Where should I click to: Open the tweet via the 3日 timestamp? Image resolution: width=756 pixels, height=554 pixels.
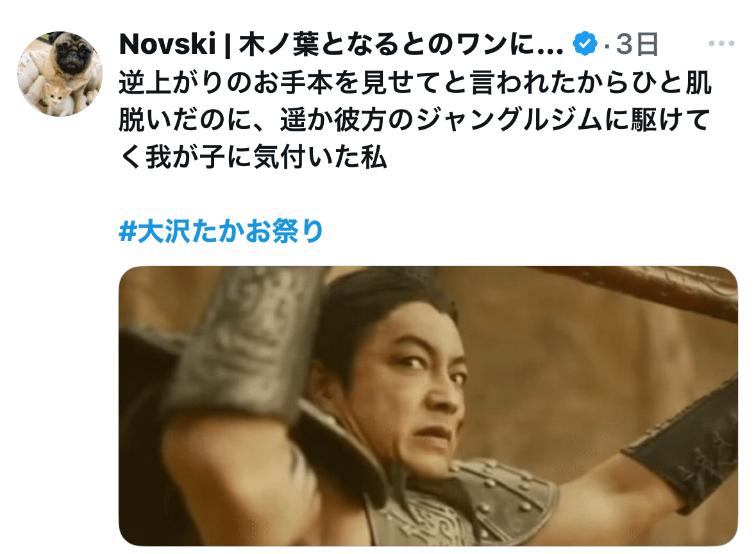coord(637,44)
